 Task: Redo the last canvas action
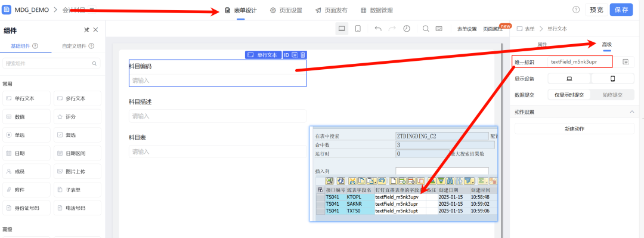pyautogui.click(x=392, y=29)
